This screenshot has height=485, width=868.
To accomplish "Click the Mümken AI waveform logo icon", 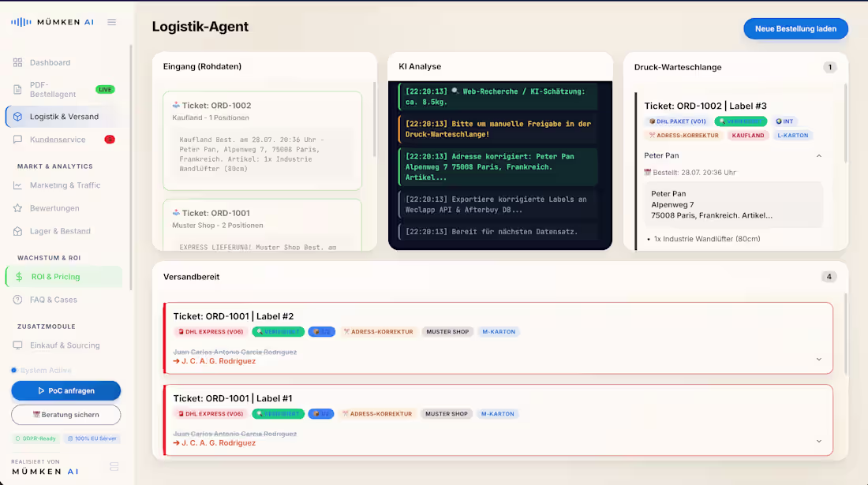I will coord(21,22).
